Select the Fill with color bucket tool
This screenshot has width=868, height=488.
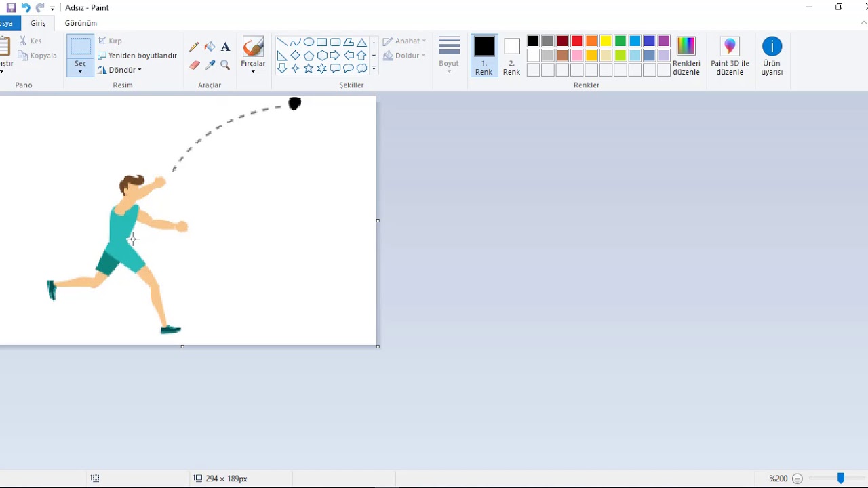tap(210, 47)
